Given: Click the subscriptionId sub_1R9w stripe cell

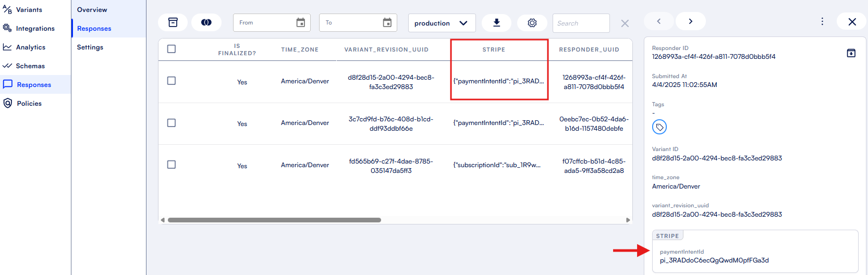Looking at the screenshot, I should point(497,165).
